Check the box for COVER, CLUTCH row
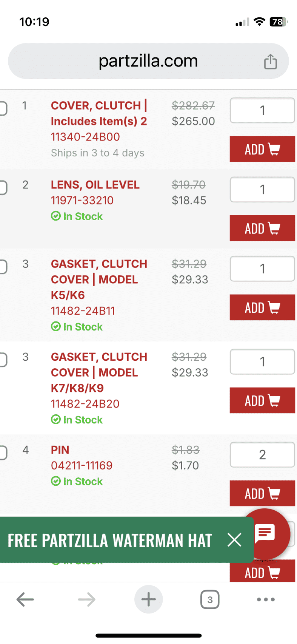 coord(3,108)
